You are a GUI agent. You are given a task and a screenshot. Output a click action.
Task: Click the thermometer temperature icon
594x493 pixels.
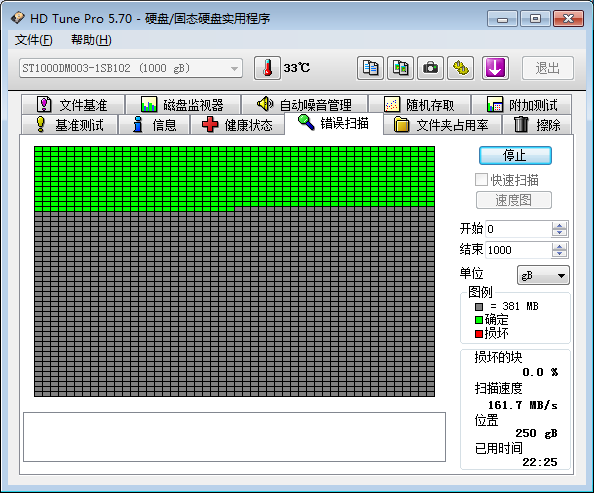[267, 68]
